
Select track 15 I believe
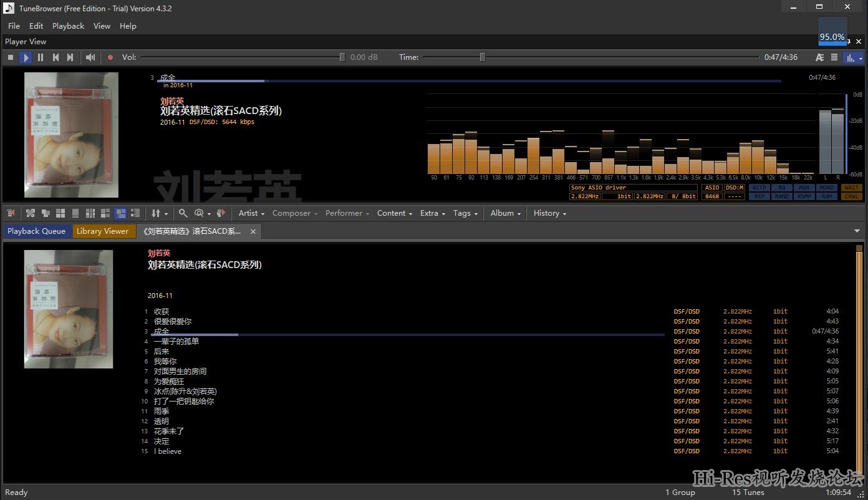[x=168, y=451]
